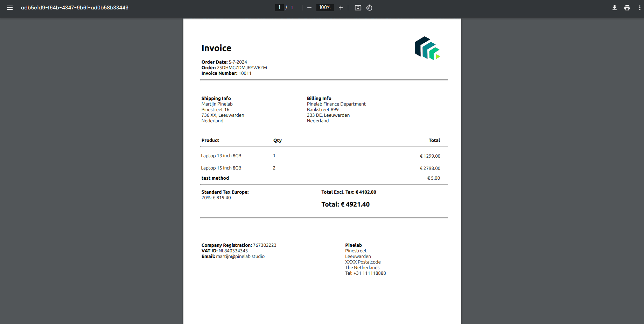Select order number 2SDHMG7DMJRYW62M
Viewport: 644px width, 324px height.
pyautogui.click(x=241, y=67)
